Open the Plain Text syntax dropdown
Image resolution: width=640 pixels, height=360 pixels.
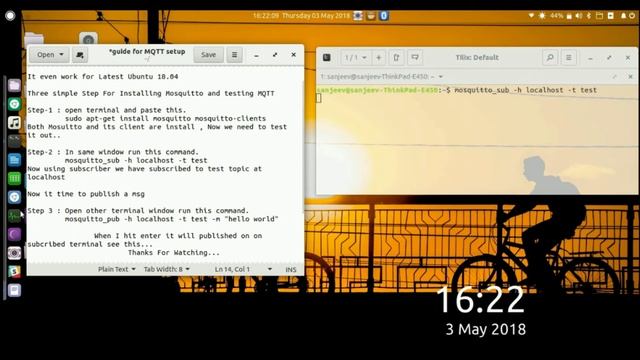click(117, 269)
